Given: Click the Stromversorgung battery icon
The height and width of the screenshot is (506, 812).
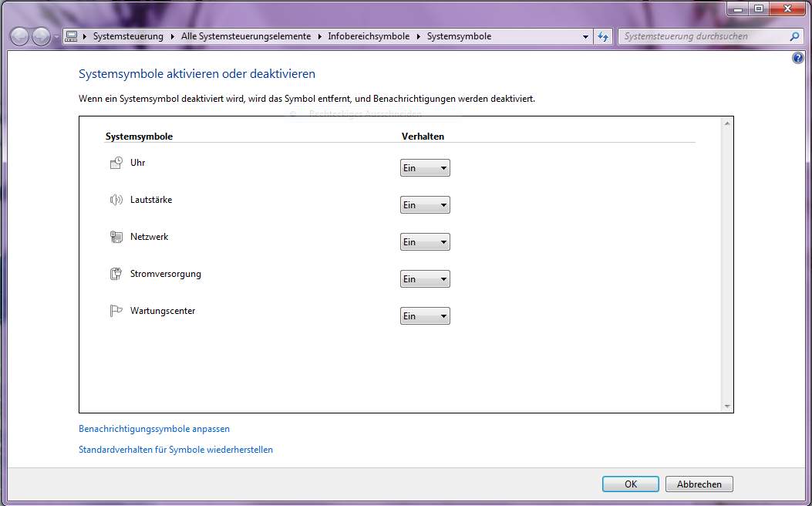Looking at the screenshot, I should (x=116, y=273).
